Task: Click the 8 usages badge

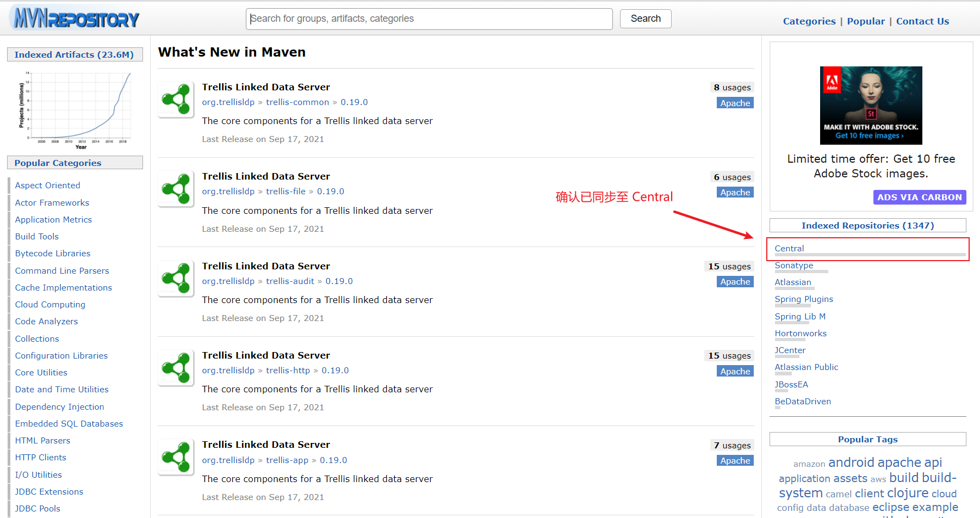Action: (732, 88)
